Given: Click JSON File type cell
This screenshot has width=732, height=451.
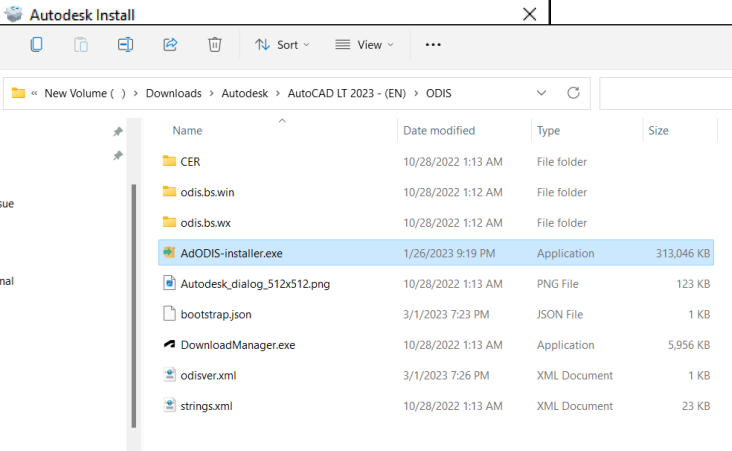Looking at the screenshot, I should [560, 315].
